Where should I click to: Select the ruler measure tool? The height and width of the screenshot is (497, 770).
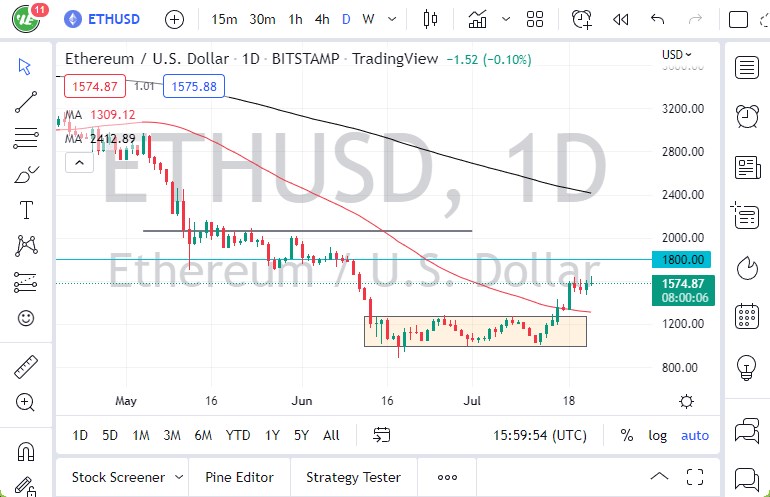[26, 367]
